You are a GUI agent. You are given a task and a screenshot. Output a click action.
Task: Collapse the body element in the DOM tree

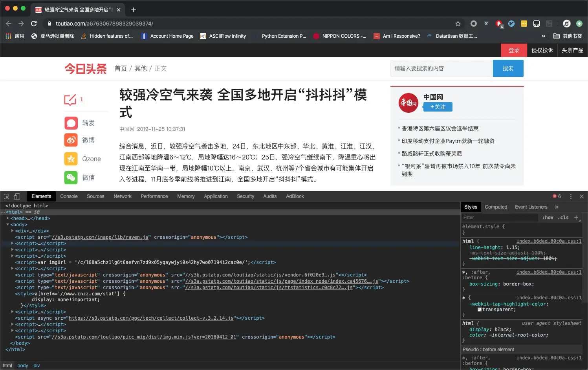pyautogui.click(x=8, y=224)
